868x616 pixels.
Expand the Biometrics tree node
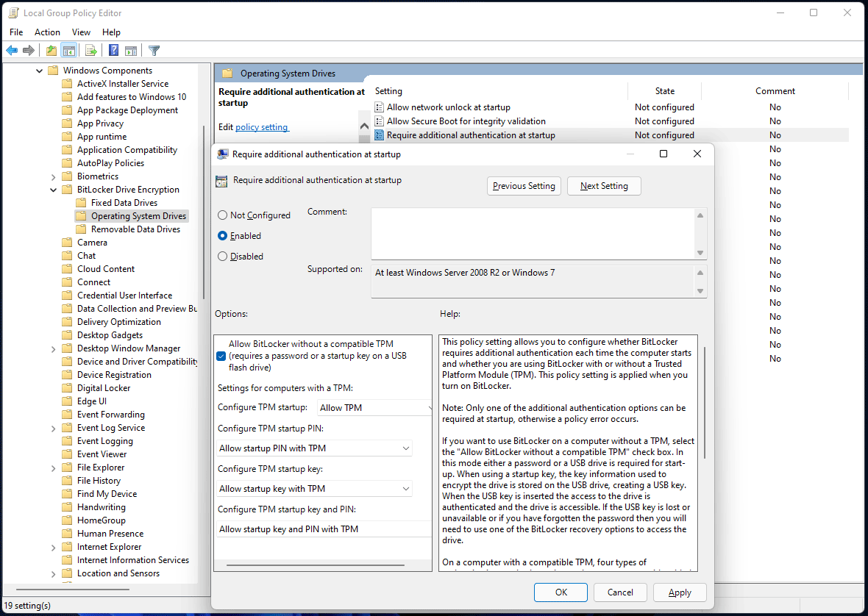[x=53, y=177]
